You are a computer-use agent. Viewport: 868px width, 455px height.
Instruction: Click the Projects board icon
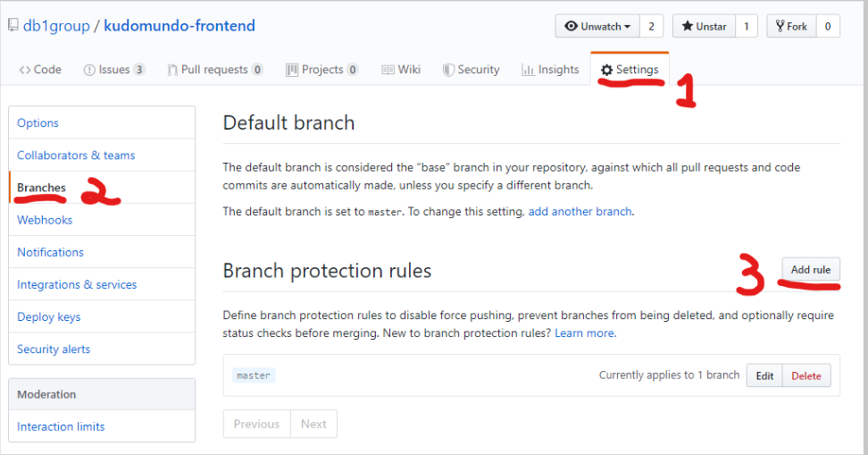[x=292, y=70]
